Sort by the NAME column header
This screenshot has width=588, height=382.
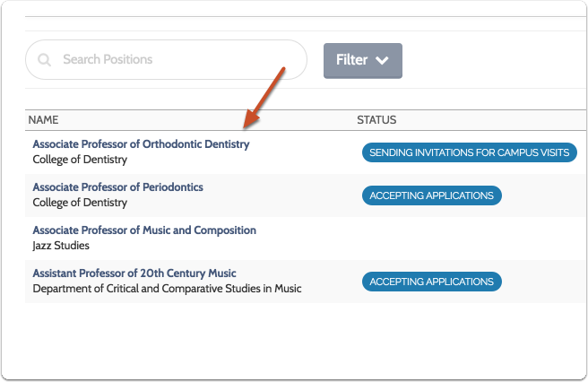tap(43, 119)
